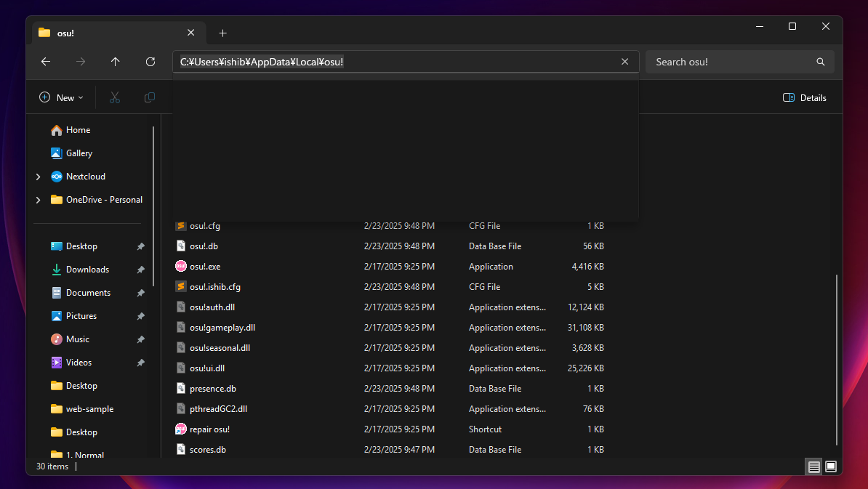The image size is (868, 489).
Task: Open the web-sample folder in sidebar
Action: point(89,409)
